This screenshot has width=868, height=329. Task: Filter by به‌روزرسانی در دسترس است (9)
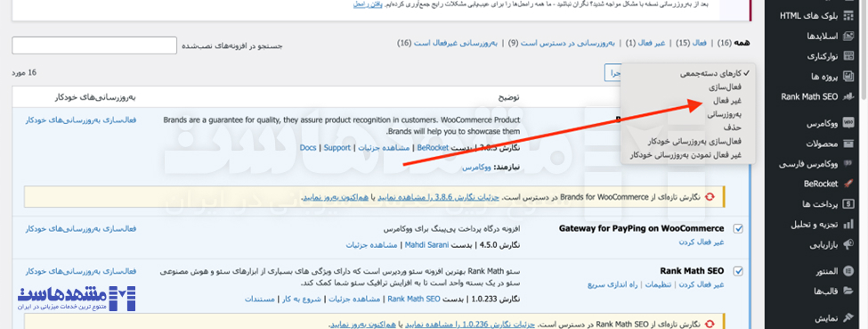[x=562, y=43]
